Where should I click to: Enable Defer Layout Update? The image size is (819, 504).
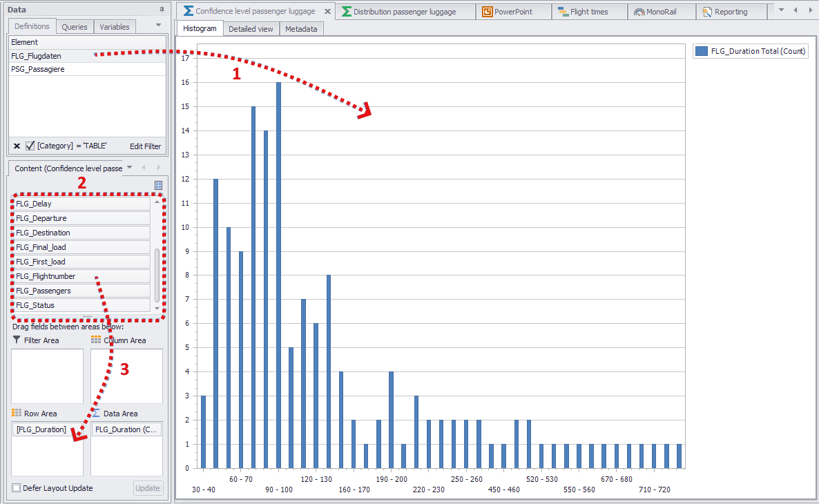coord(16,488)
